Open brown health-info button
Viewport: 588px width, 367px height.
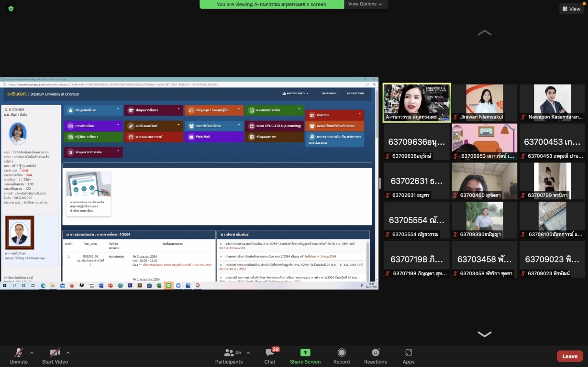[x=275, y=137]
